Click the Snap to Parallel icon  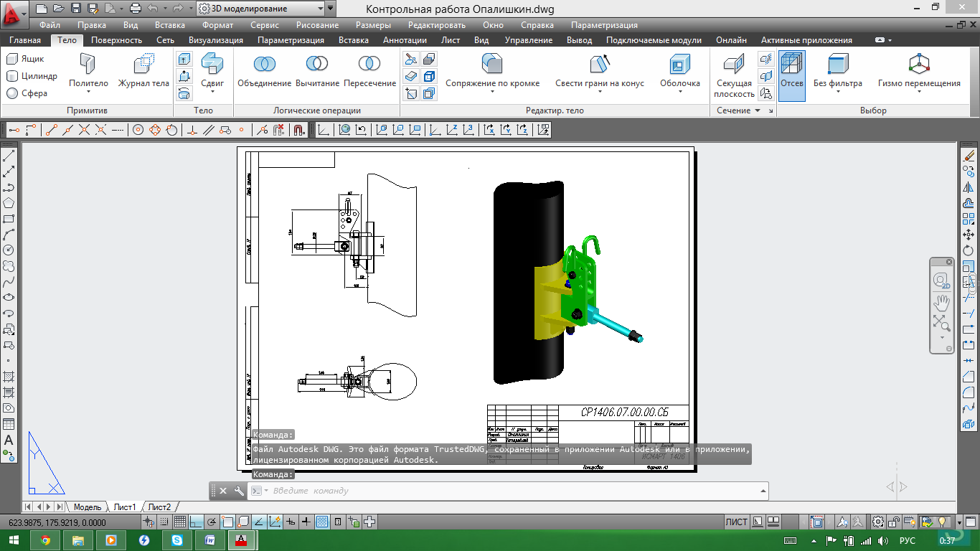(x=208, y=130)
